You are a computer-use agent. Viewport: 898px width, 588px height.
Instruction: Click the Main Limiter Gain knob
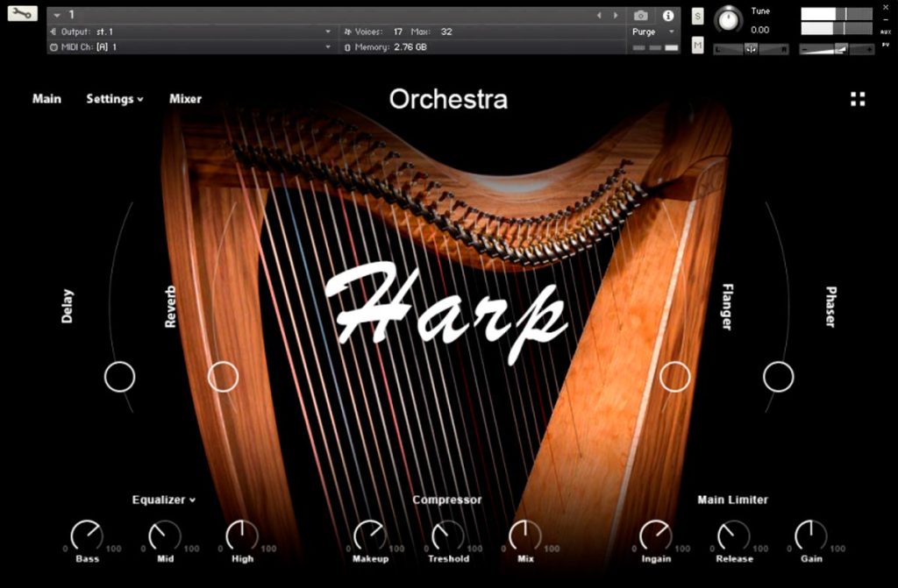pyautogui.click(x=811, y=536)
